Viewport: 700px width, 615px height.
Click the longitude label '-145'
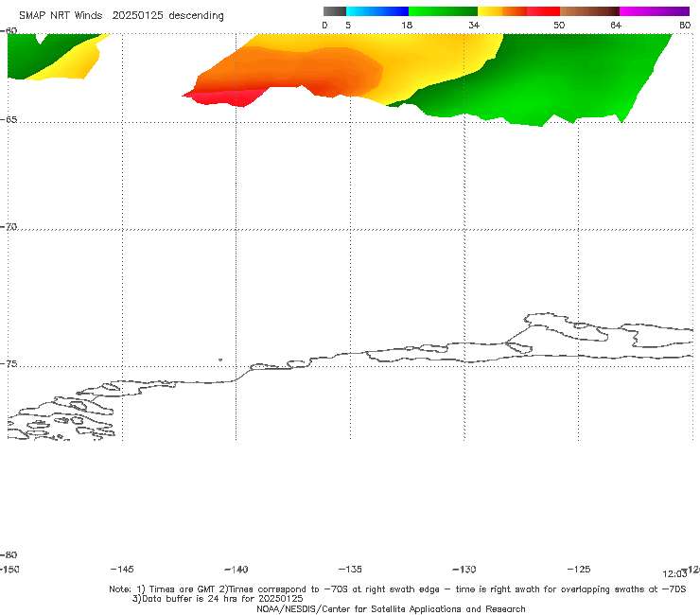click(x=122, y=569)
